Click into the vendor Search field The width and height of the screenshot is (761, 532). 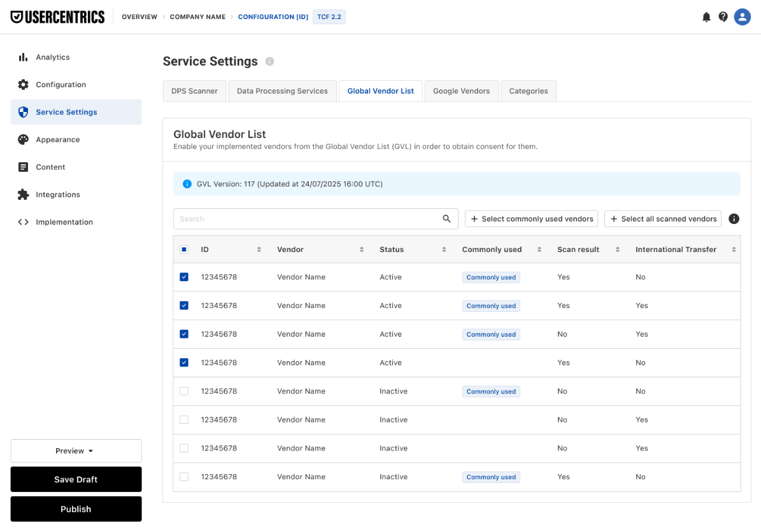click(315, 219)
